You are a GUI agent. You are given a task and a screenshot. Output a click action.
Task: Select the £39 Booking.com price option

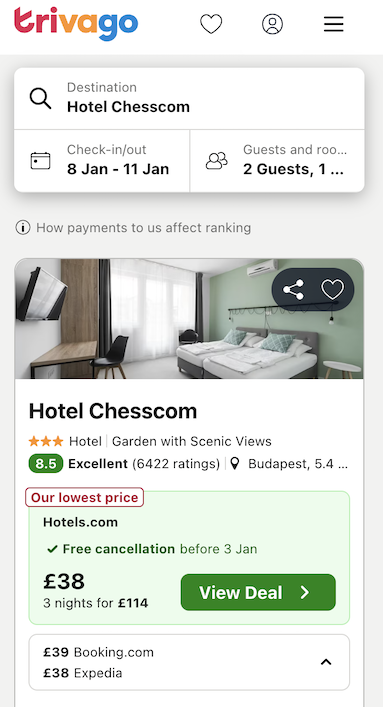[x=98, y=652]
